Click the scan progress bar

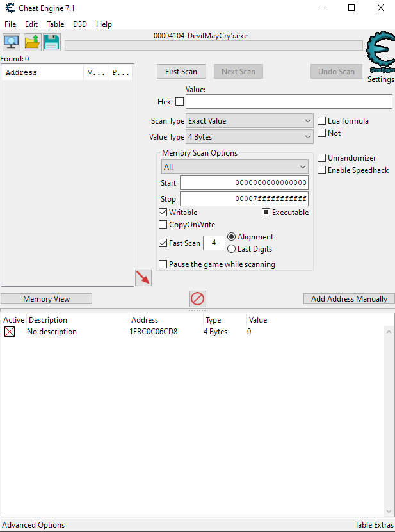pyautogui.click(x=213, y=45)
